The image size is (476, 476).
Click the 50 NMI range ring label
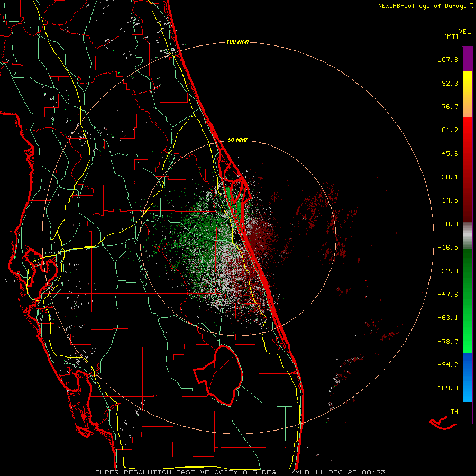click(x=237, y=140)
